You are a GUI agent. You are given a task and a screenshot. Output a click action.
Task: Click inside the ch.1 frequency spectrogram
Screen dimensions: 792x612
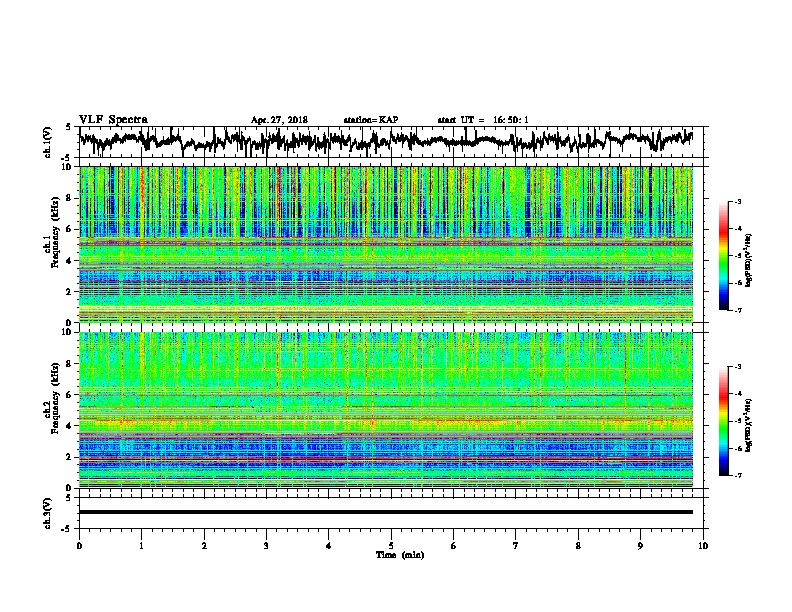386,244
